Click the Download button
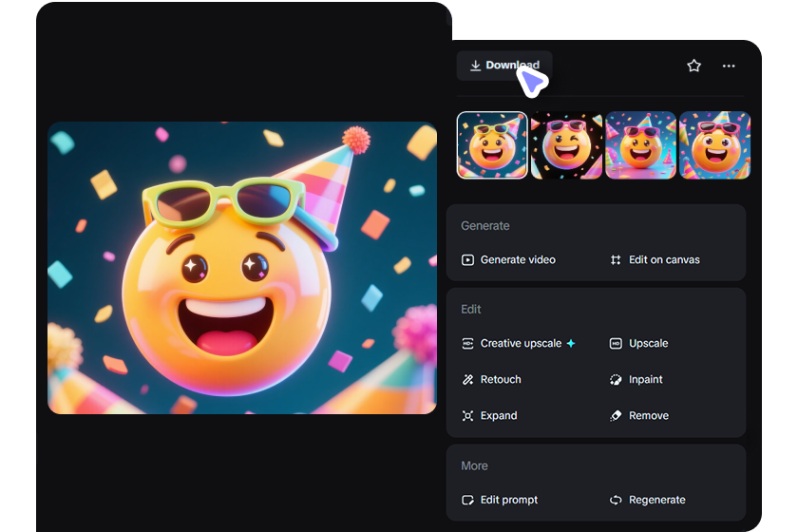This screenshot has width=798, height=532. pyautogui.click(x=504, y=66)
